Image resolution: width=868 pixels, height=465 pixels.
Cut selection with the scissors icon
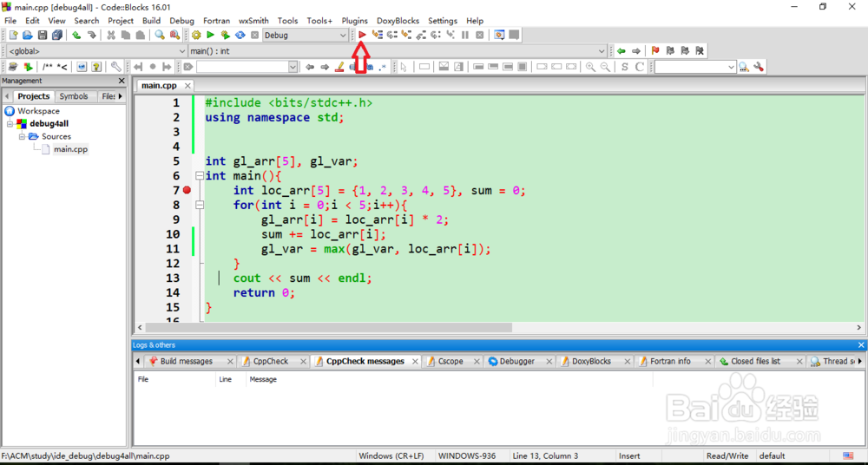coord(111,35)
